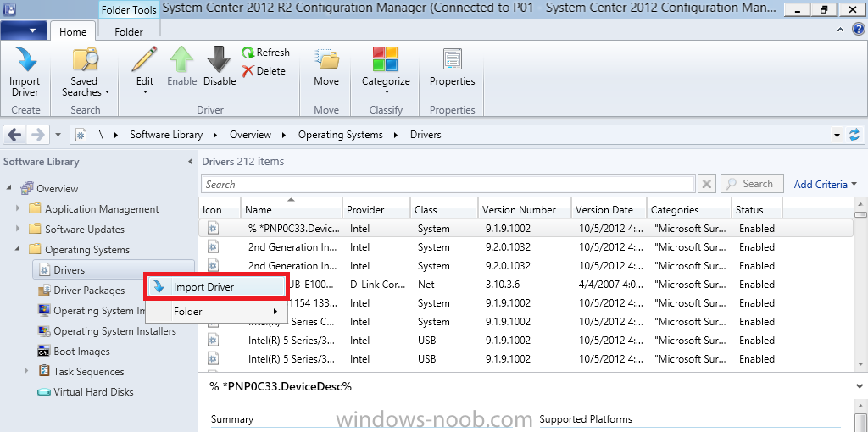Click the Categorize colored squares icon
This screenshot has width=868, height=432.
pos(386,58)
